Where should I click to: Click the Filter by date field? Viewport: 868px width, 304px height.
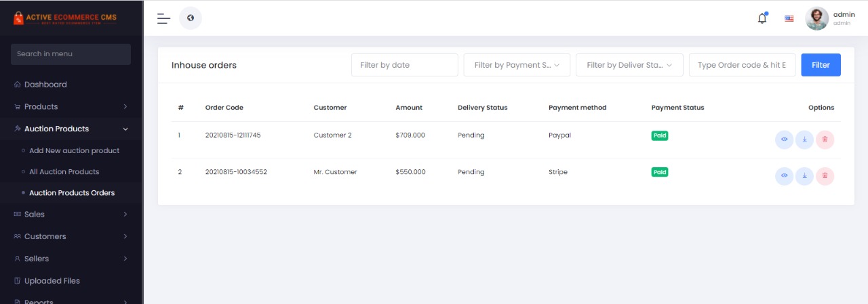405,65
